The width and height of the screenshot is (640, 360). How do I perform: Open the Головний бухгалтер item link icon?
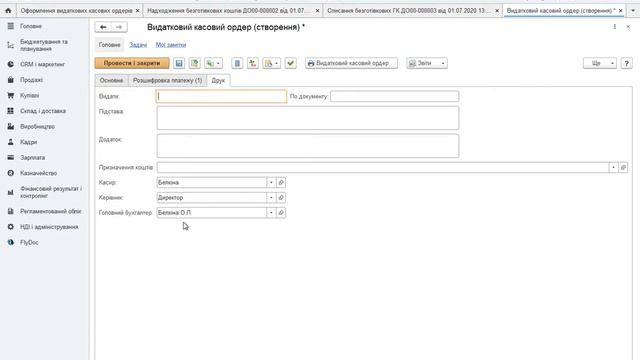[x=281, y=213]
